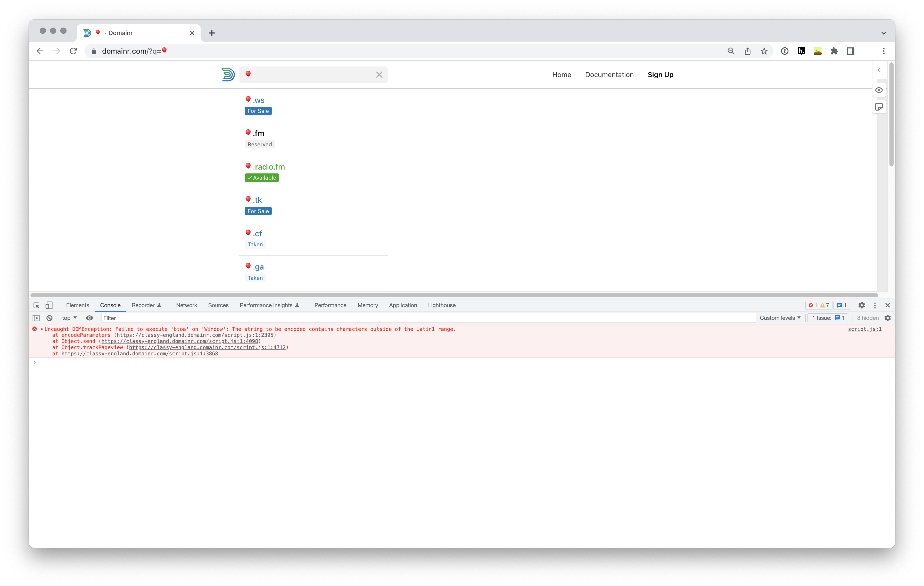This screenshot has width=924, height=586.
Task: Open the .radio.fm available domain
Action: 269,167
